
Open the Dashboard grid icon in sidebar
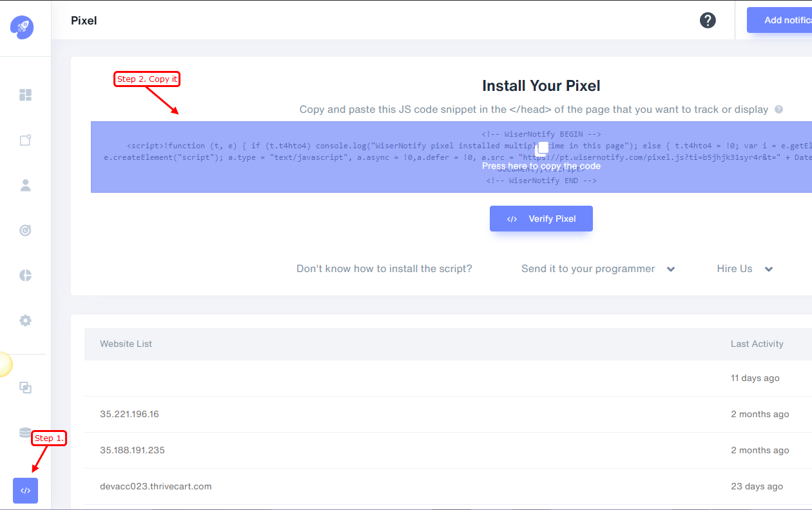[x=26, y=95]
